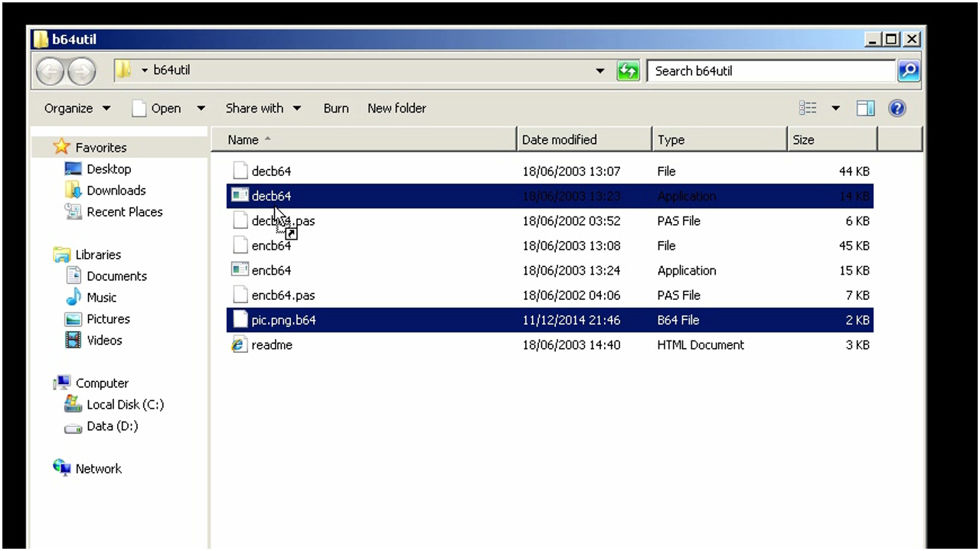Click the Open button in toolbar
This screenshot has height=551, width=980.
click(157, 109)
